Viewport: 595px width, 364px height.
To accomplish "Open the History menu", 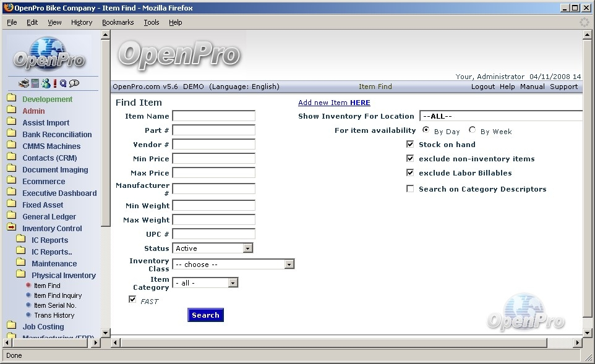I will (81, 22).
